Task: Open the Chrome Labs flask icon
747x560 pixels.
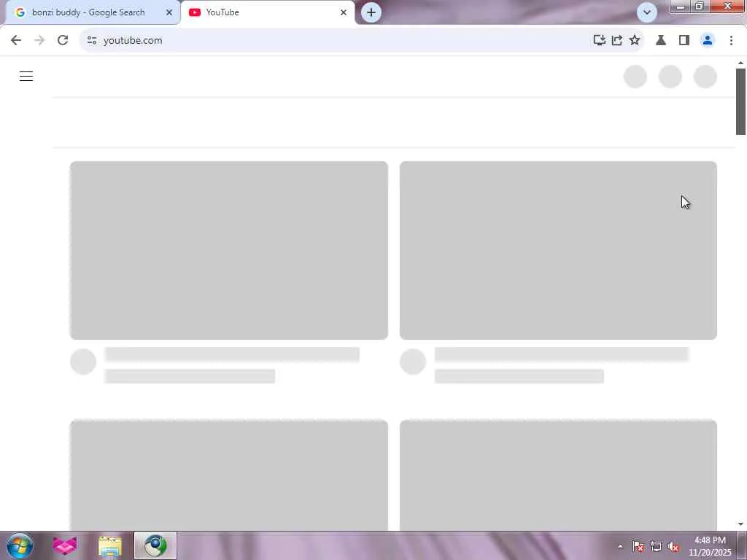Action: tap(661, 41)
